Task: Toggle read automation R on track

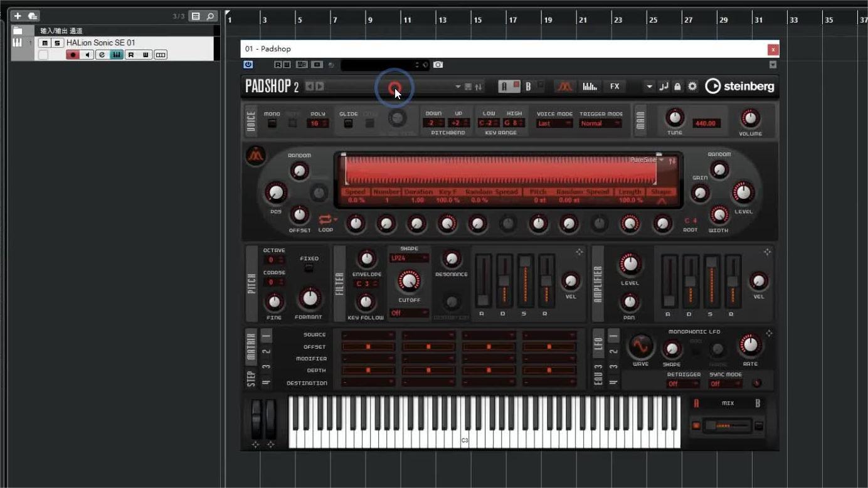Action: coord(131,55)
